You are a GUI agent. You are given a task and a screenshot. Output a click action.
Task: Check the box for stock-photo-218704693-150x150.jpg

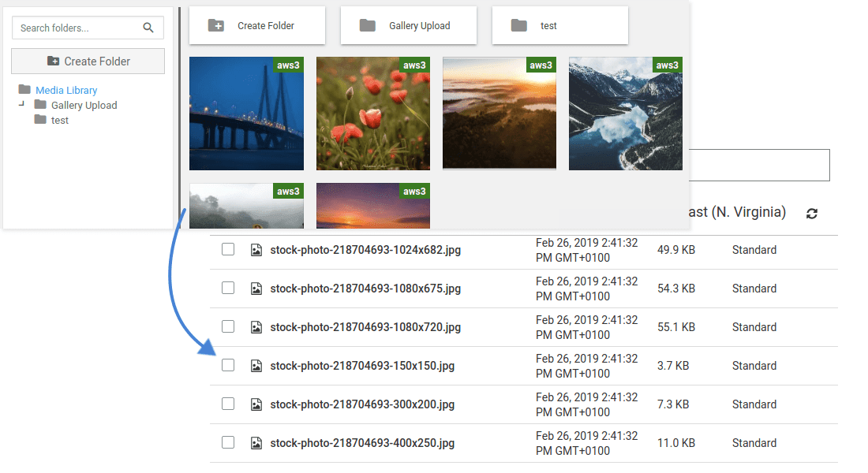coord(228,365)
